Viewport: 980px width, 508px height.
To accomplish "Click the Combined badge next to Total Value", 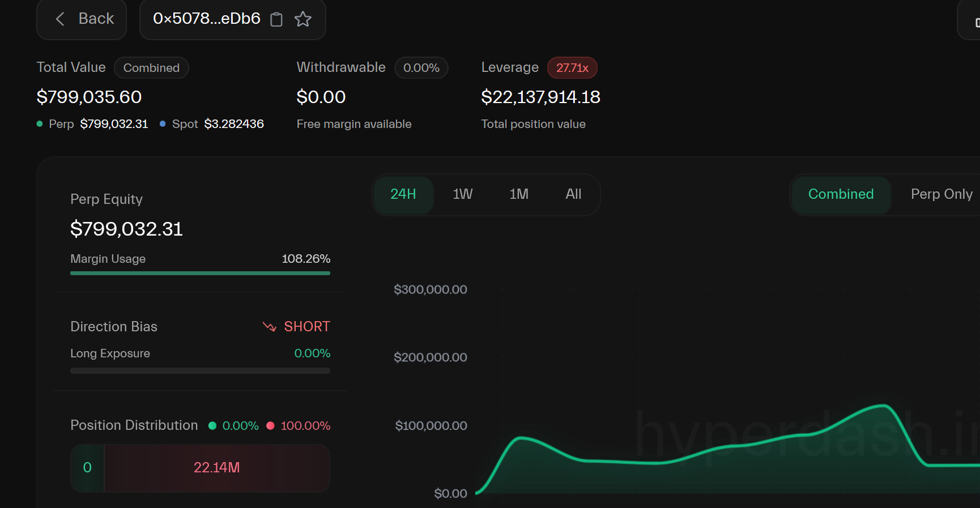I will click(151, 68).
